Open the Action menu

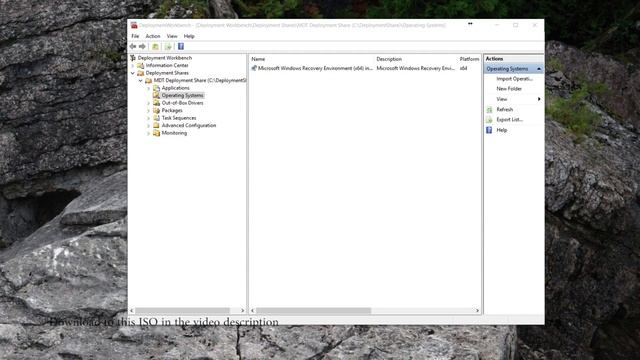pyautogui.click(x=153, y=36)
